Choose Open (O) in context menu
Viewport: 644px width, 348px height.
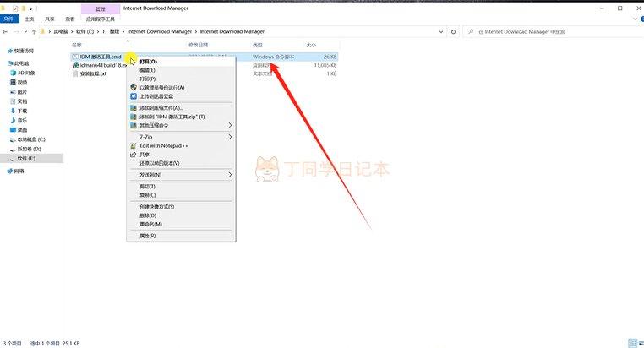coord(181,62)
